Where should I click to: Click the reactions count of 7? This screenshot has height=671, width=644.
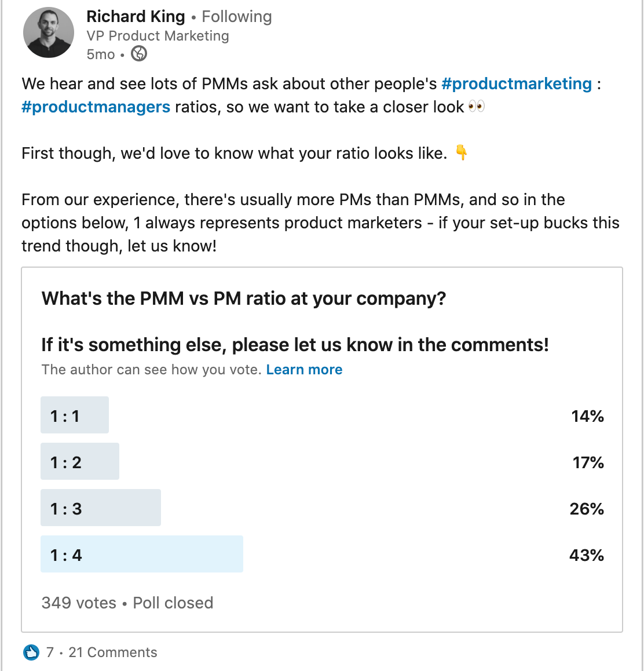(x=50, y=652)
